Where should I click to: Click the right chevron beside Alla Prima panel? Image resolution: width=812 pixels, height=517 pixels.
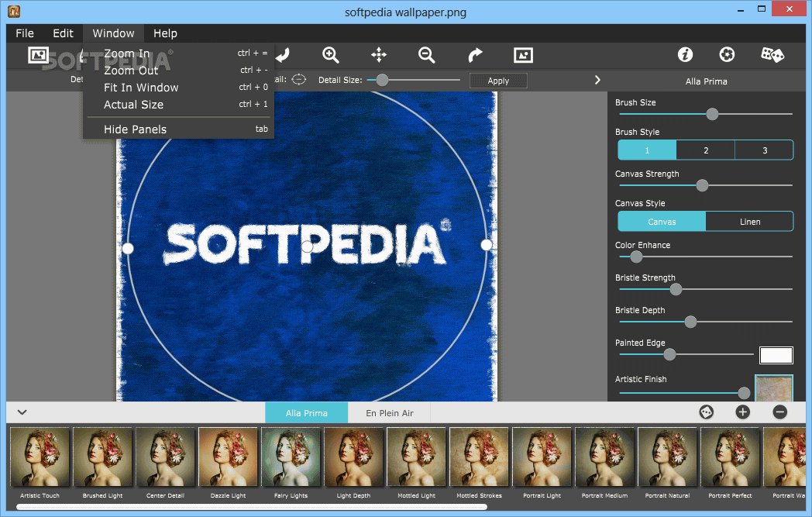click(597, 80)
